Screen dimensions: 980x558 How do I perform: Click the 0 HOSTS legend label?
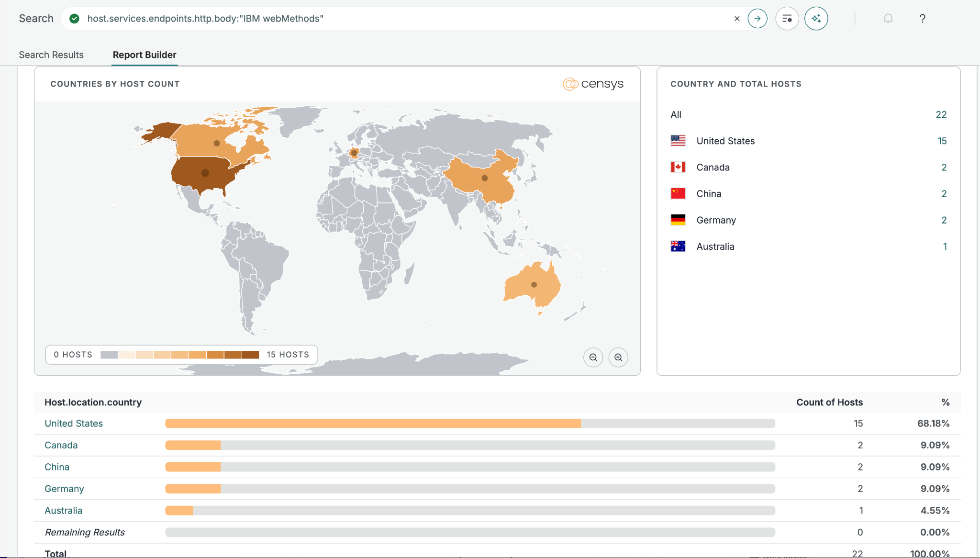tap(73, 355)
